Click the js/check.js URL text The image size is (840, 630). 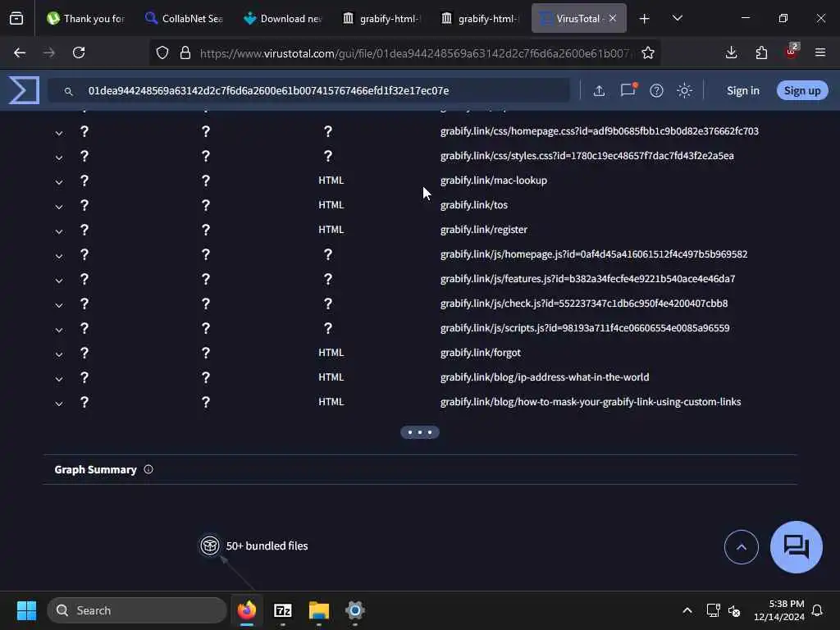pyautogui.click(x=584, y=304)
